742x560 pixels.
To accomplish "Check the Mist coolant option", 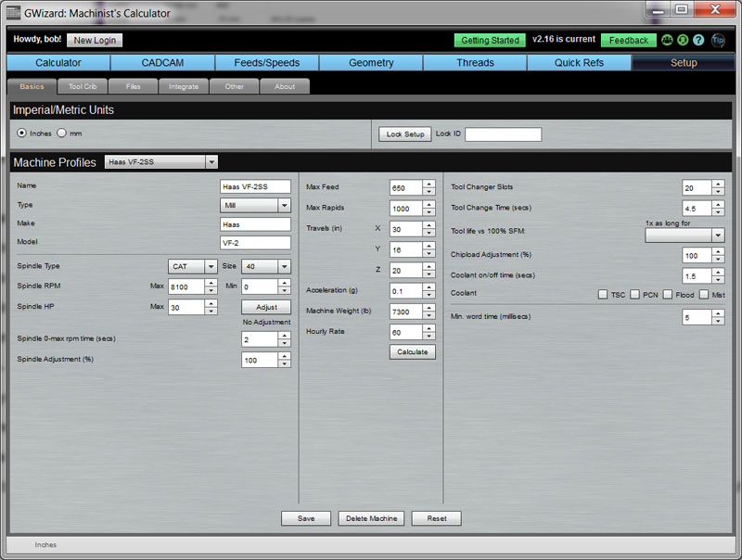I will [703, 293].
